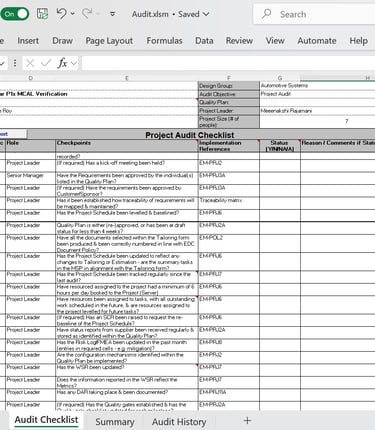Toggle the AutoSave switch off

tap(14, 14)
